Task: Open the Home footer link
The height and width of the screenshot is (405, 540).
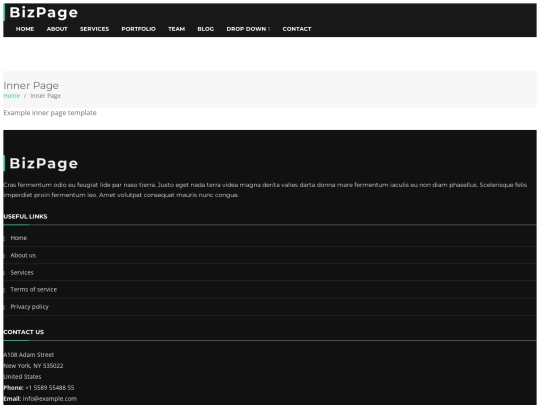Action: pos(19,238)
